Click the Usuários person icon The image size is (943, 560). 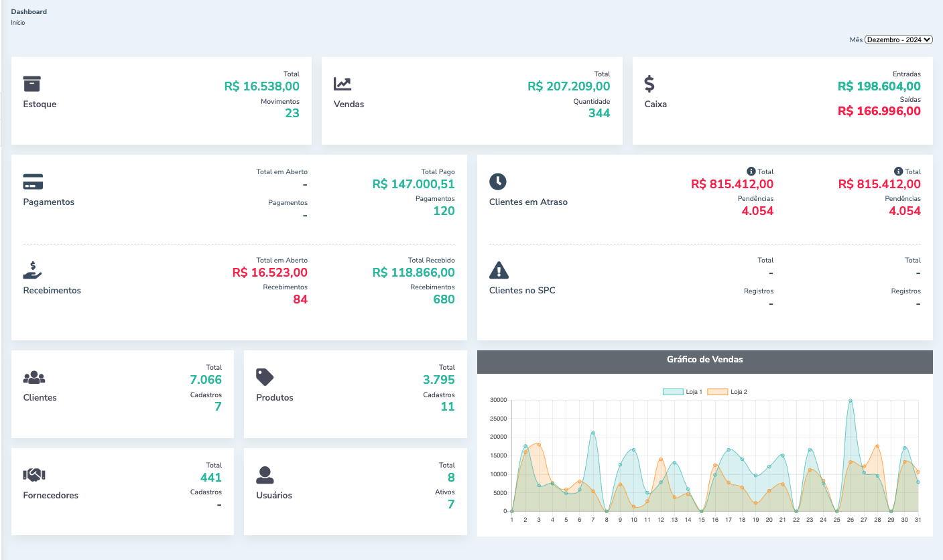coord(265,475)
